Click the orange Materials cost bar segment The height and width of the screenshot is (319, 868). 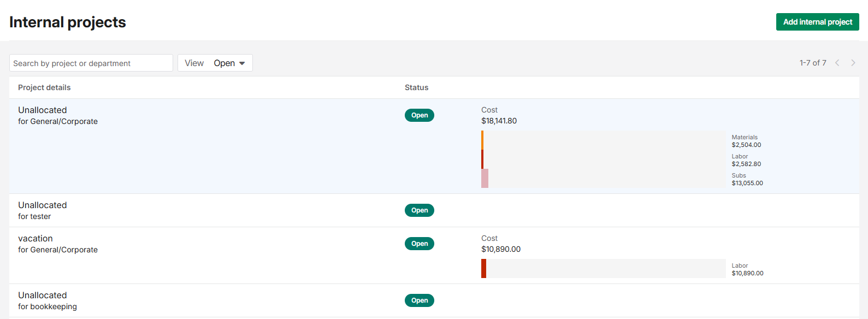(482, 140)
